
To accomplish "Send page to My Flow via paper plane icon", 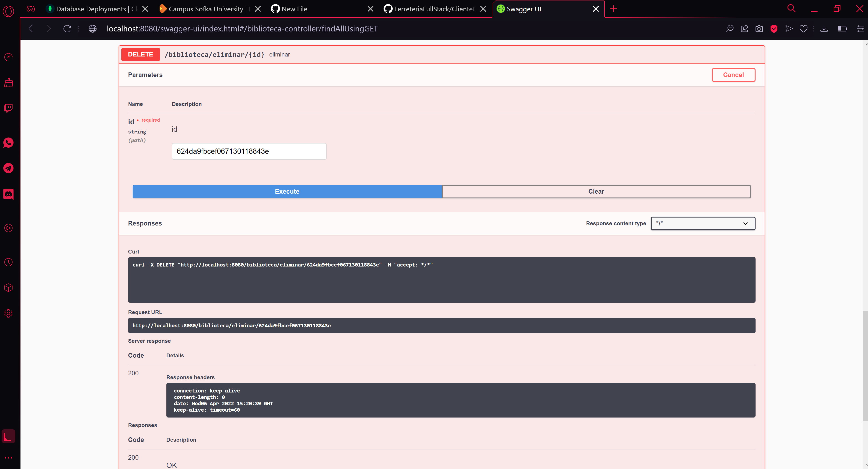I will (x=789, y=29).
